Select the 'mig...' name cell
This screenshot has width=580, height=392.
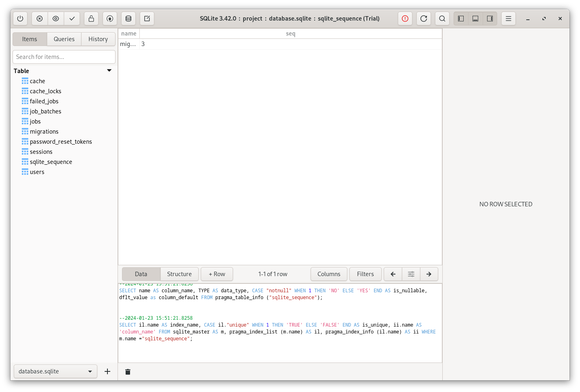(x=129, y=44)
